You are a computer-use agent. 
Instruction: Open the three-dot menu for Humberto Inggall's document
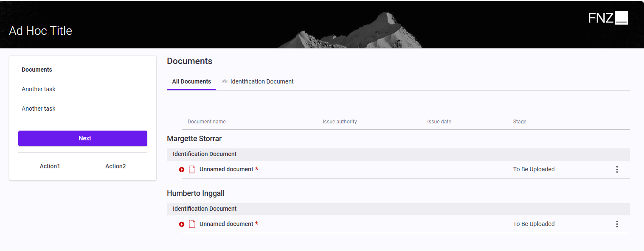point(616,224)
